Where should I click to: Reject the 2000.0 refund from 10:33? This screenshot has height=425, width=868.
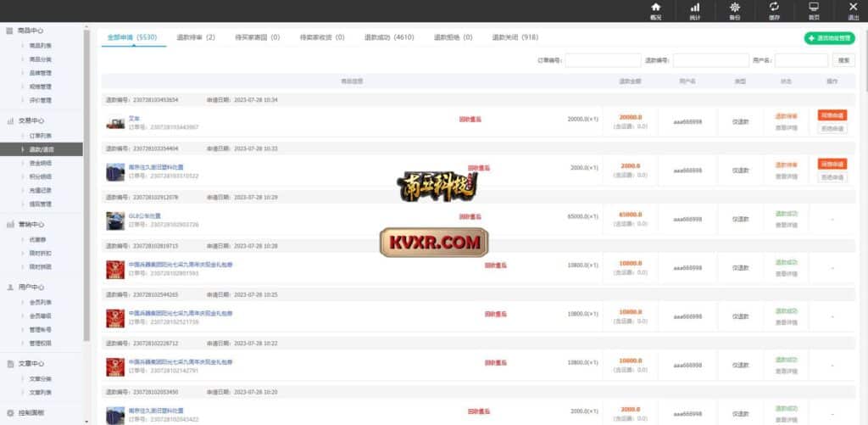(832, 177)
